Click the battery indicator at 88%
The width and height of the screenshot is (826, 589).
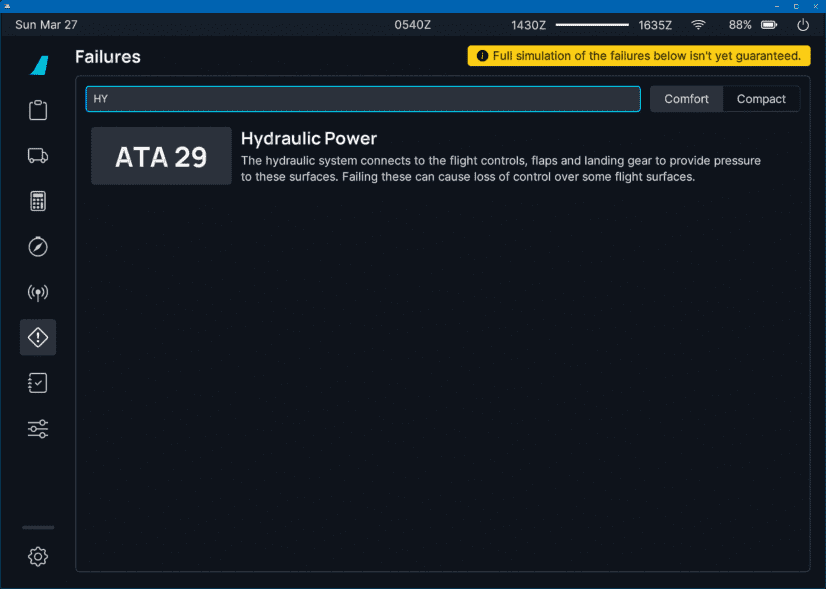769,25
